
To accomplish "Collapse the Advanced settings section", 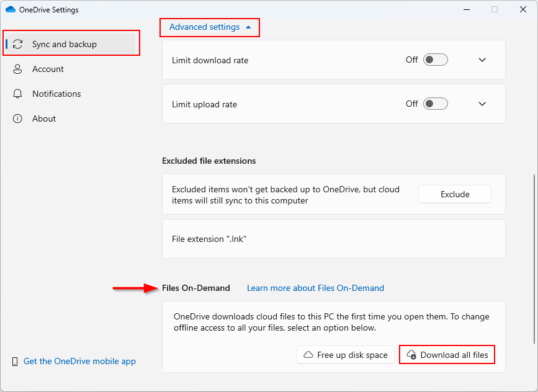I will coord(210,27).
